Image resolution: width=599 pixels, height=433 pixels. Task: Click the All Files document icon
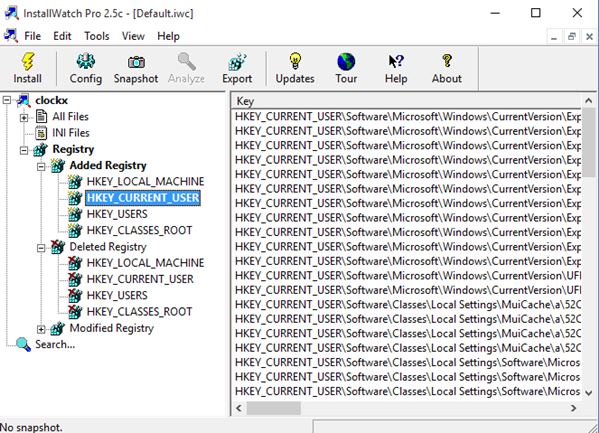pos(41,117)
